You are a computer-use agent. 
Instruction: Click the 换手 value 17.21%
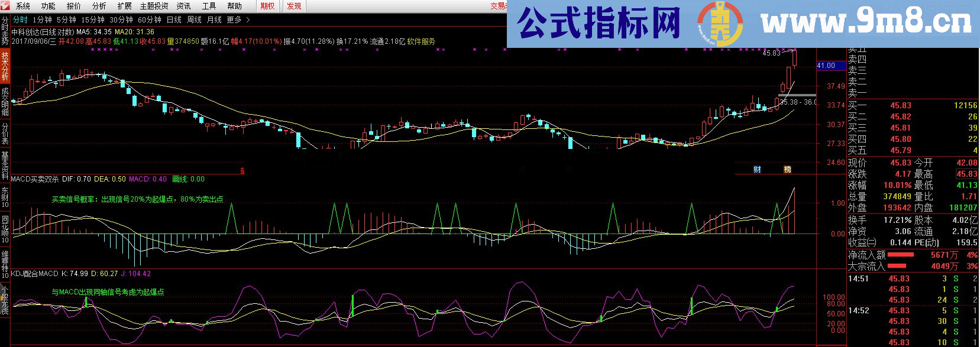pos(897,219)
